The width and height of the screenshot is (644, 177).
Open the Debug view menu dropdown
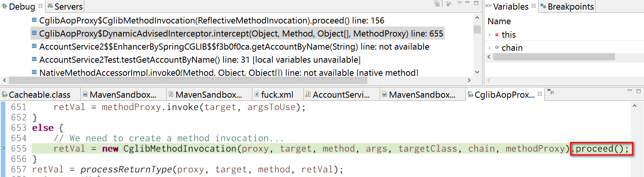coord(459,3)
